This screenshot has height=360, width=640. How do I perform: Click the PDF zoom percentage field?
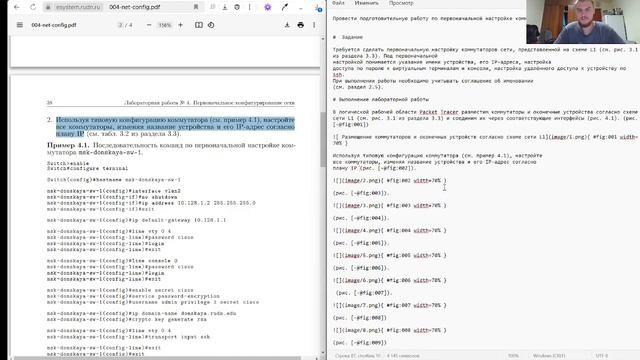tap(165, 25)
